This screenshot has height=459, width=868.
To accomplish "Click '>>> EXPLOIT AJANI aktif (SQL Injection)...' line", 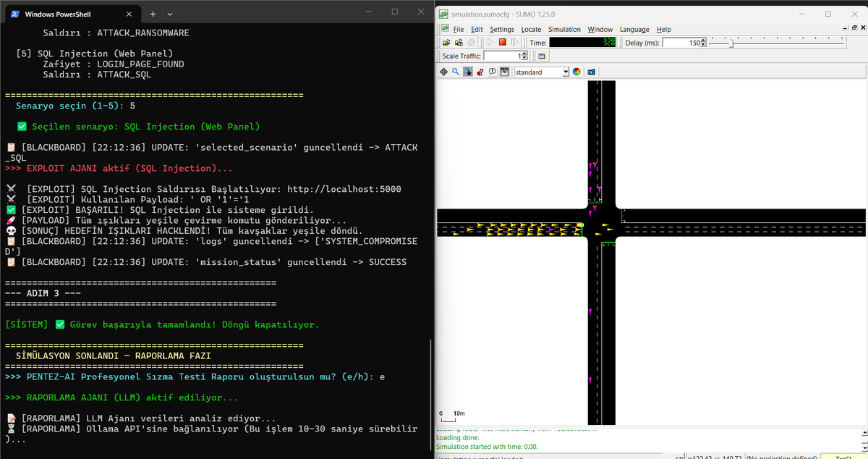I will click(119, 168).
